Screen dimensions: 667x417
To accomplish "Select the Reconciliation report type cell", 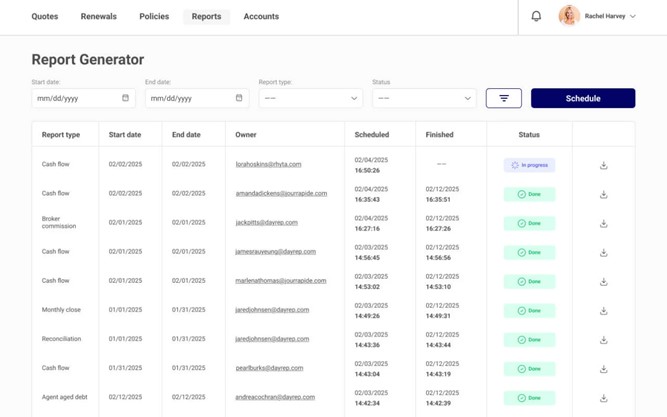I will pos(61,339).
